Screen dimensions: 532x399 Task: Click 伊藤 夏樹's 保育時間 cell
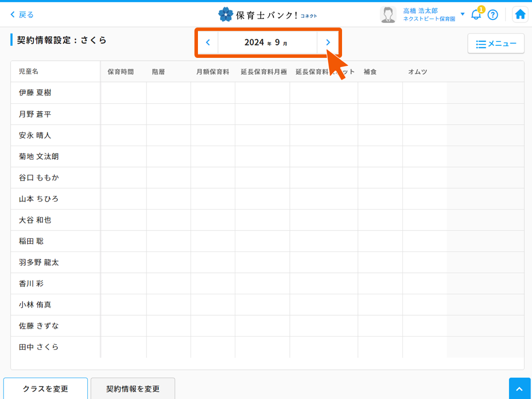pos(123,93)
